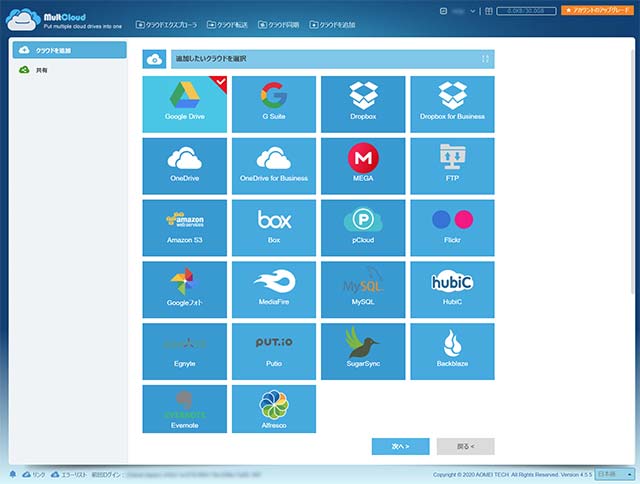Choose the HubiC tile
Image resolution: width=640 pixels, height=484 pixels.
click(x=452, y=290)
